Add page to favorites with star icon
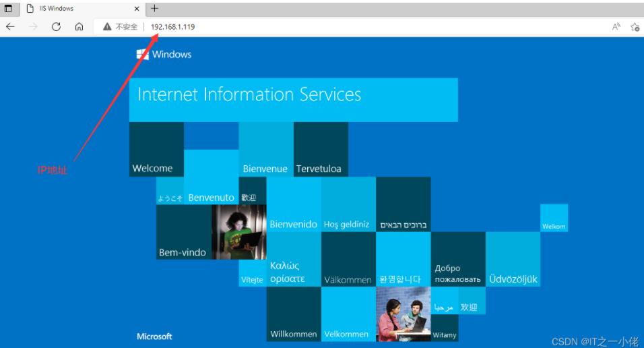Screen dimensions: 644x348 pyautogui.click(x=635, y=27)
